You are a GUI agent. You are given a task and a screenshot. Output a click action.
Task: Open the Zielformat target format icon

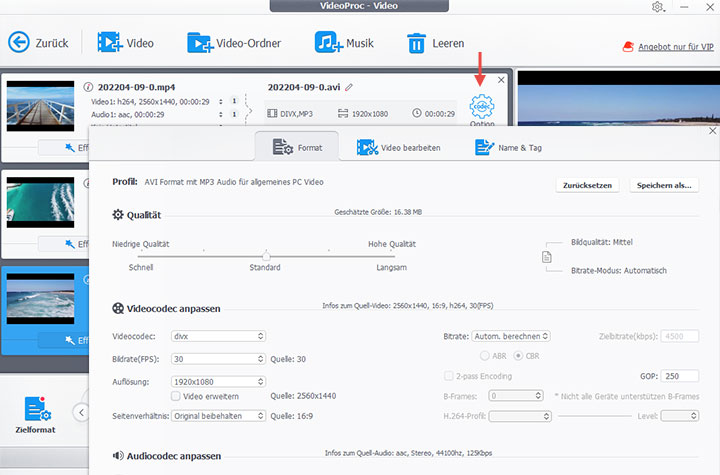(36, 409)
